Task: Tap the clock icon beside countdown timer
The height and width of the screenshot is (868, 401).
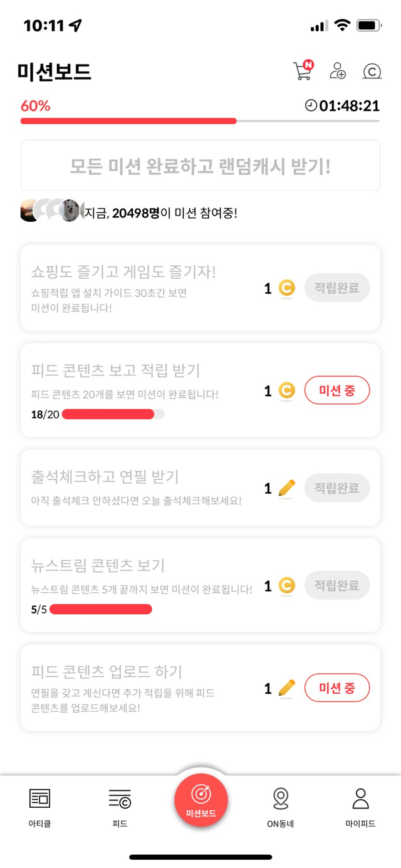Action: click(311, 105)
